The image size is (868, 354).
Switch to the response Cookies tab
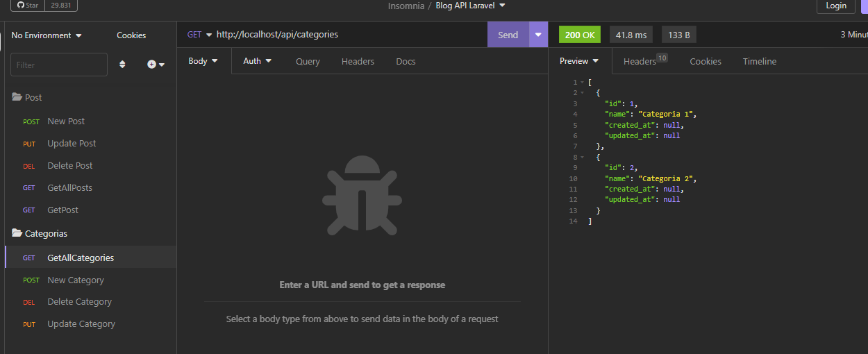[x=706, y=62]
